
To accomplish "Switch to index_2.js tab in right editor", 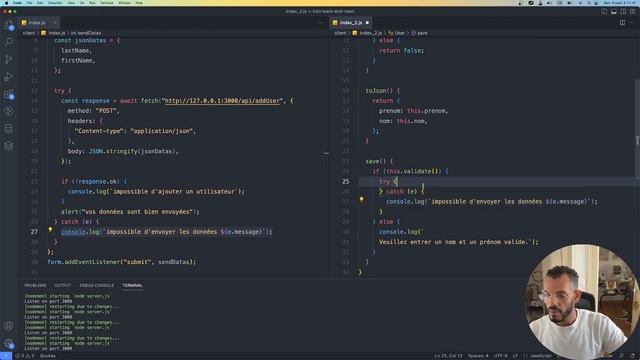I will pyautogui.click(x=351, y=22).
